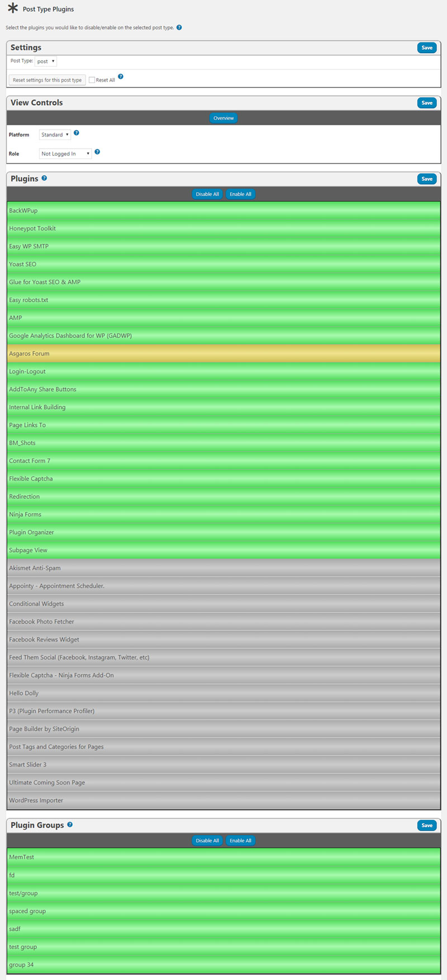Enable the Conditional Widgets row
447x980 pixels.
pos(223,604)
